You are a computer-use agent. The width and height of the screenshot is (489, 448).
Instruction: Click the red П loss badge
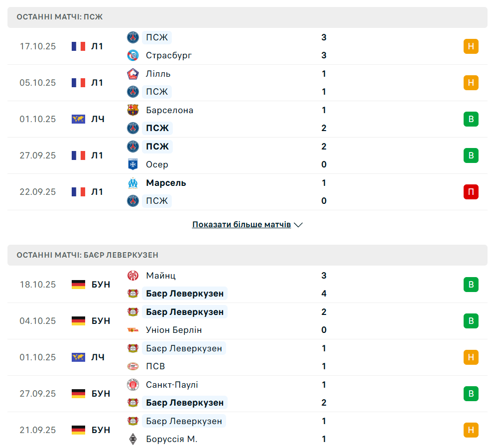(x=471, y=192)
